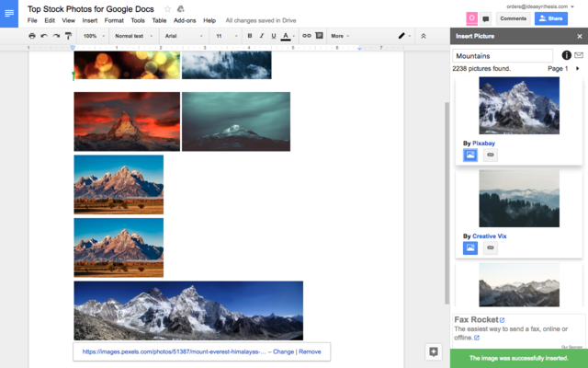Click the document vertical scrollbar
This screenshot has height=368, width=588.
point(447,202)
